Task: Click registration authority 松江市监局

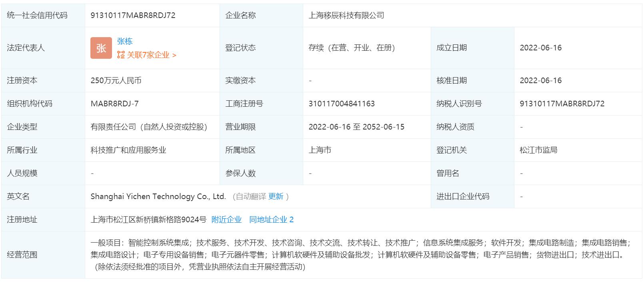Action: [538, 150]
